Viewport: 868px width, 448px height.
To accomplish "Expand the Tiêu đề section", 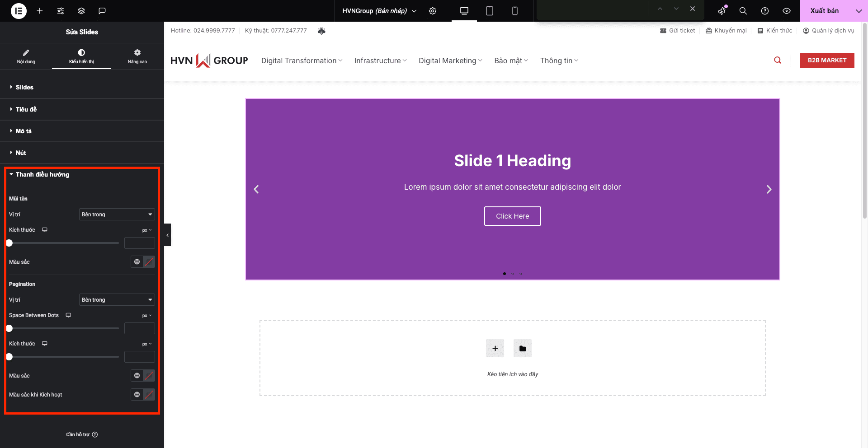I will (x=26, y=109).
